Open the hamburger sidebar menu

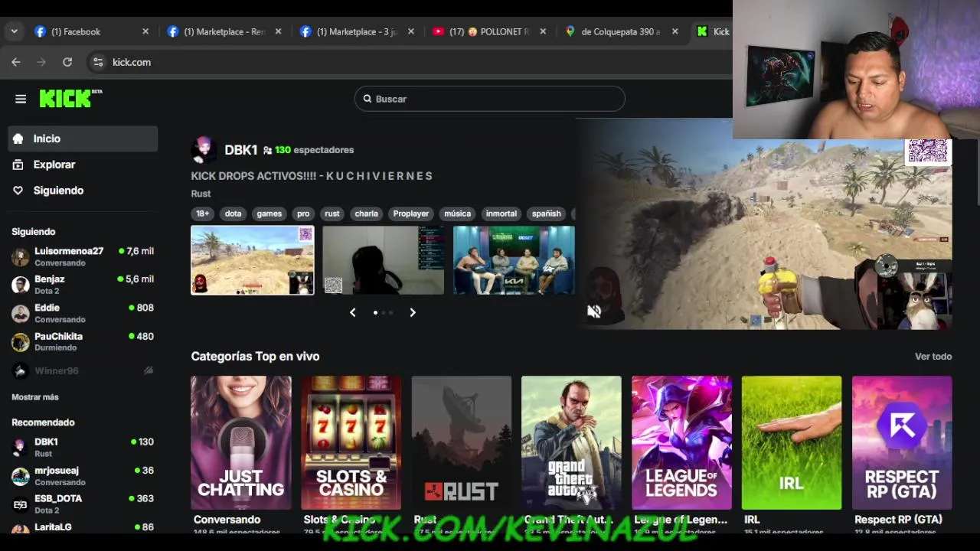pyautogui.click(x=21, y=99)
